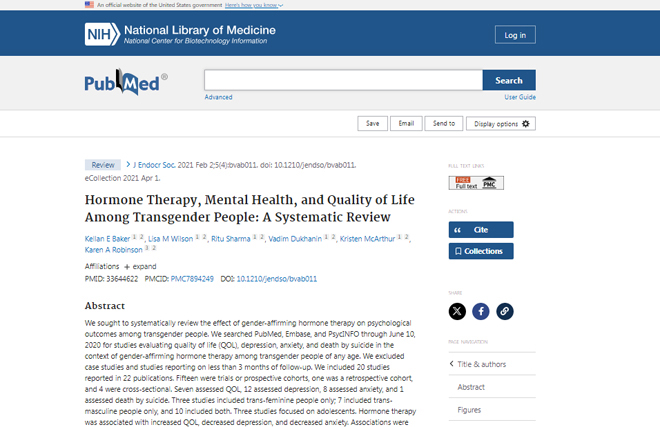Image resolution: width=660 pixels, height=427 pixels.
Task: Open DOI link 10.1210/jendso/bvab011
Action: click(x=277, y=279)
